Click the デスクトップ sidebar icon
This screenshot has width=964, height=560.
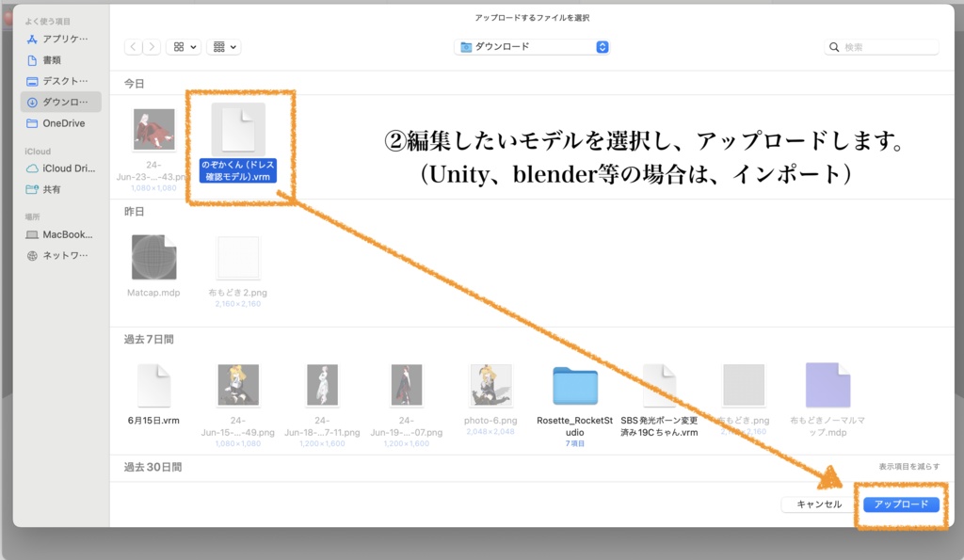coord(32,81)
